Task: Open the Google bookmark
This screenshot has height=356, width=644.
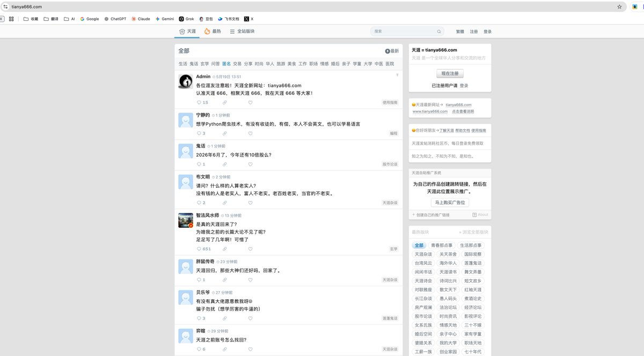Action: click(90, 19)
